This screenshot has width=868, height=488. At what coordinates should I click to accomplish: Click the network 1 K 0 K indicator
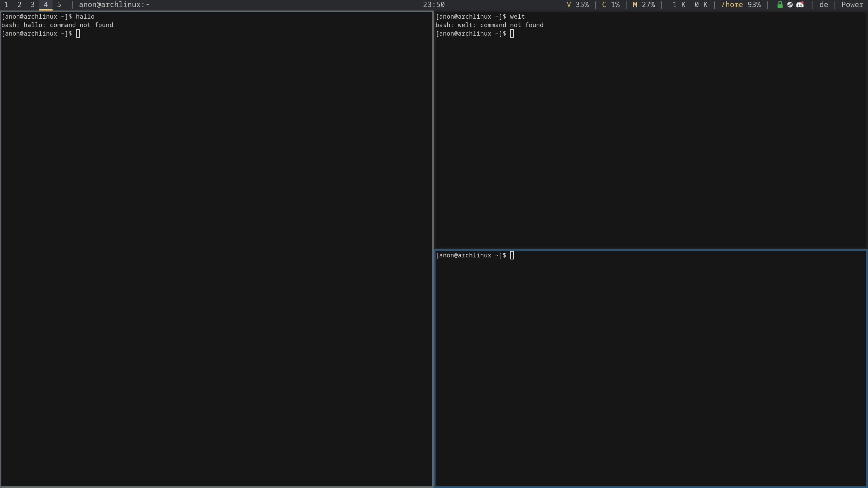(x=690, y=5)
